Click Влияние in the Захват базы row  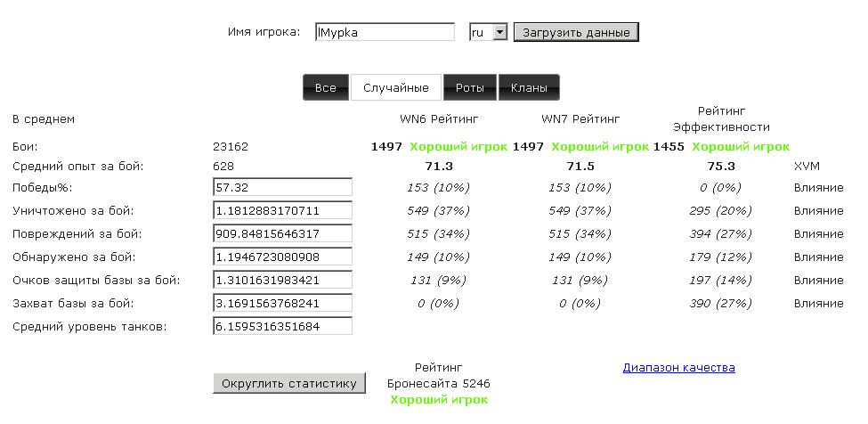pos(819,304)
